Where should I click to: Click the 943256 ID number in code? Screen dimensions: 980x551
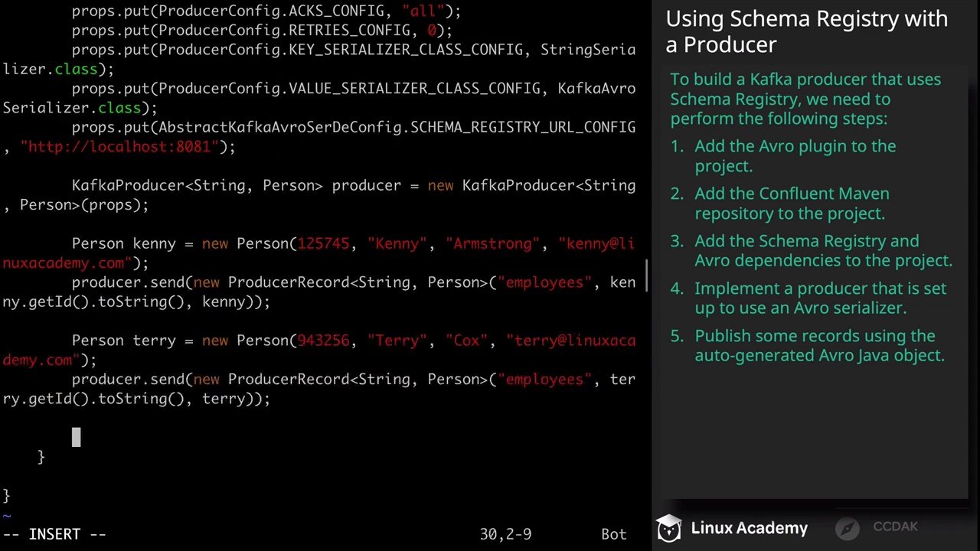323,340
